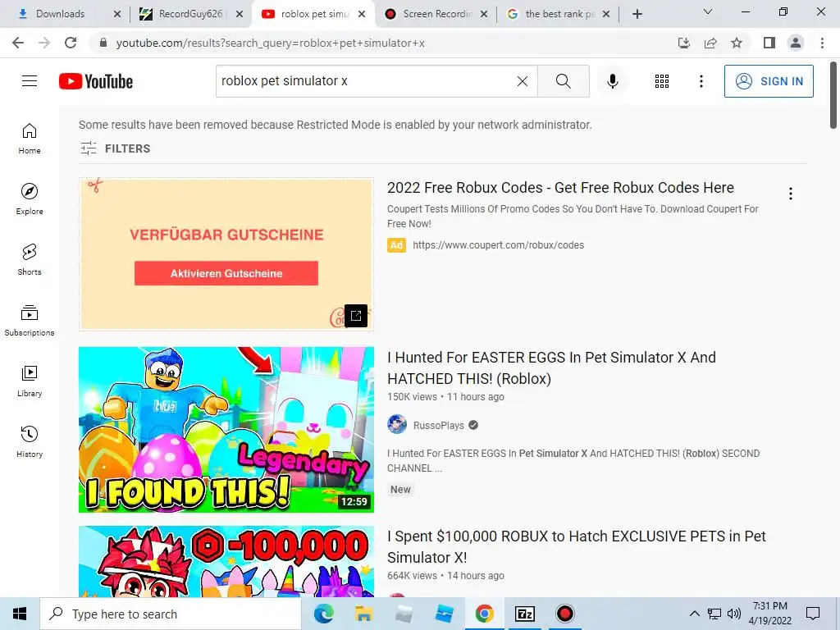
Task: Open the I Spent $100,000 ROBUX title
Action: 577,547
